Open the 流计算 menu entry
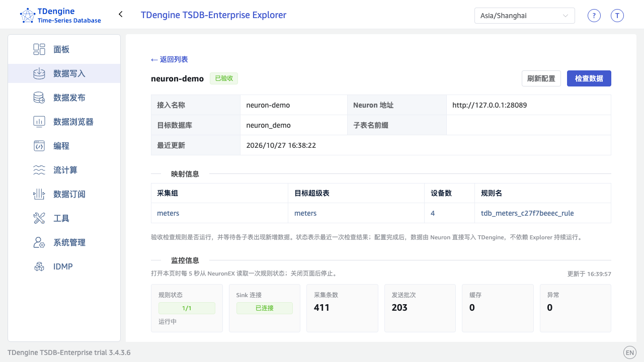This screenshot has width=644, height=362. 64,170
